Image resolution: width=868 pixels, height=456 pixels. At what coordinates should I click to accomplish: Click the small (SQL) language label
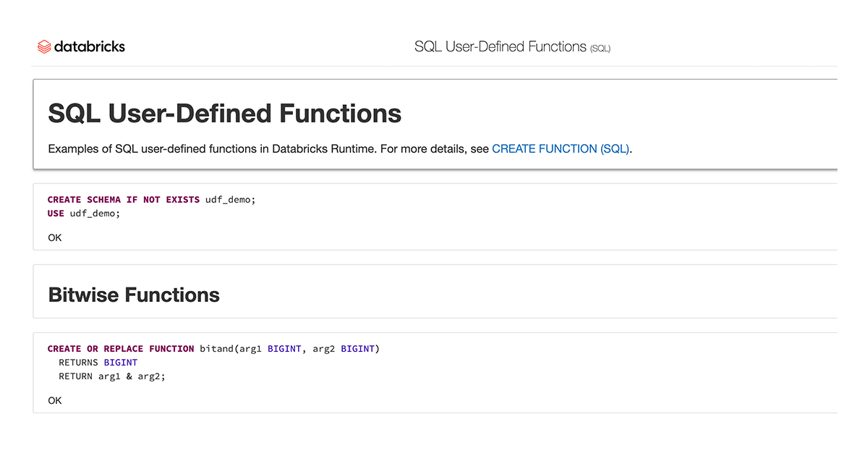600,48
